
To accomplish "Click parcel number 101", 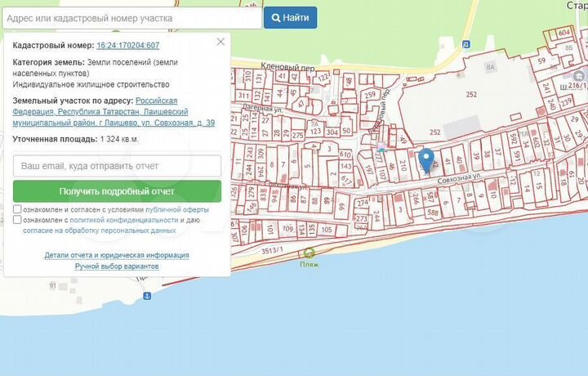I will pos(270,229).
